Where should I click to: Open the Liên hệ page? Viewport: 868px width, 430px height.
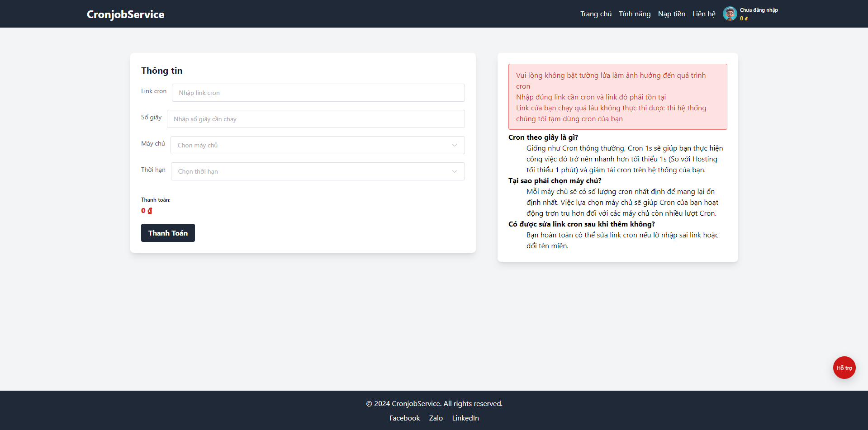pos(703,14)
